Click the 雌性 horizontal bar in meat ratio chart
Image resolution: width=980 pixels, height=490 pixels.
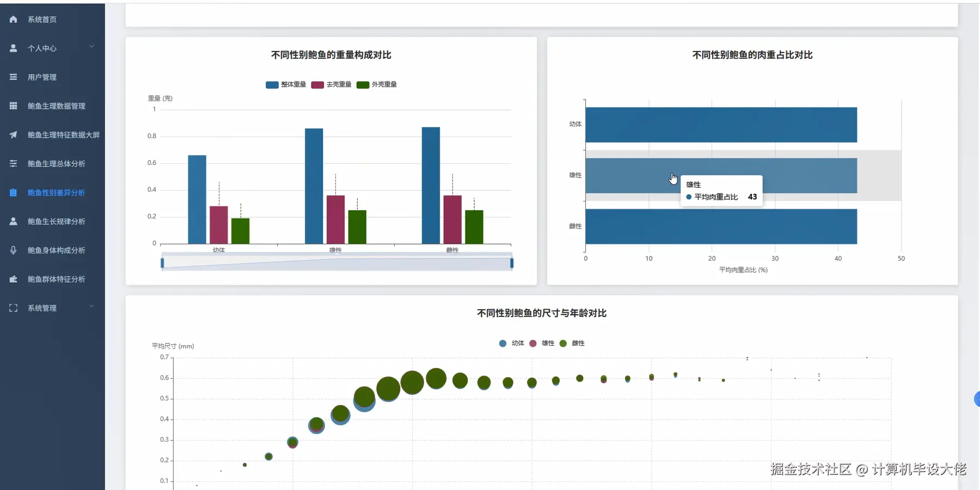[721, 226]
